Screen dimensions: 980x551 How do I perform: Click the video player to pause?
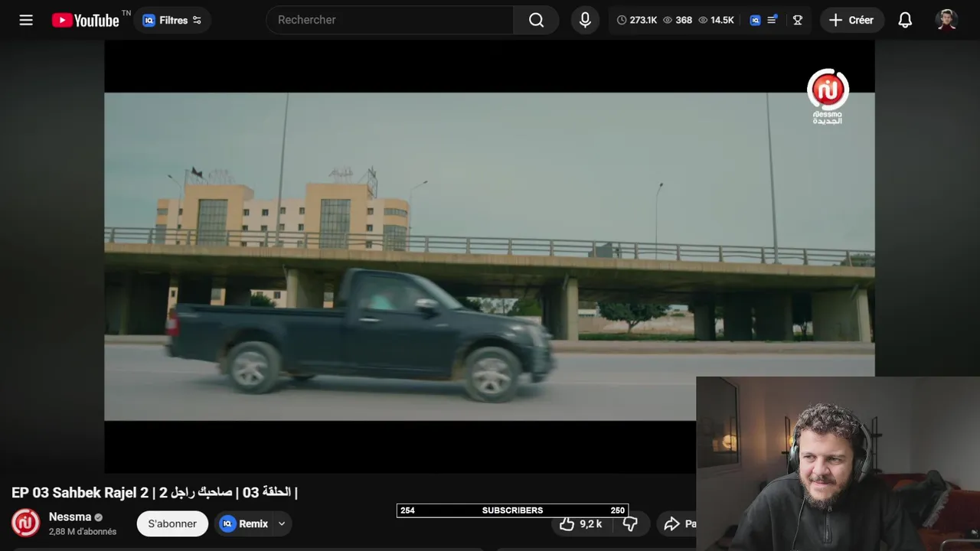pos(489,256)
